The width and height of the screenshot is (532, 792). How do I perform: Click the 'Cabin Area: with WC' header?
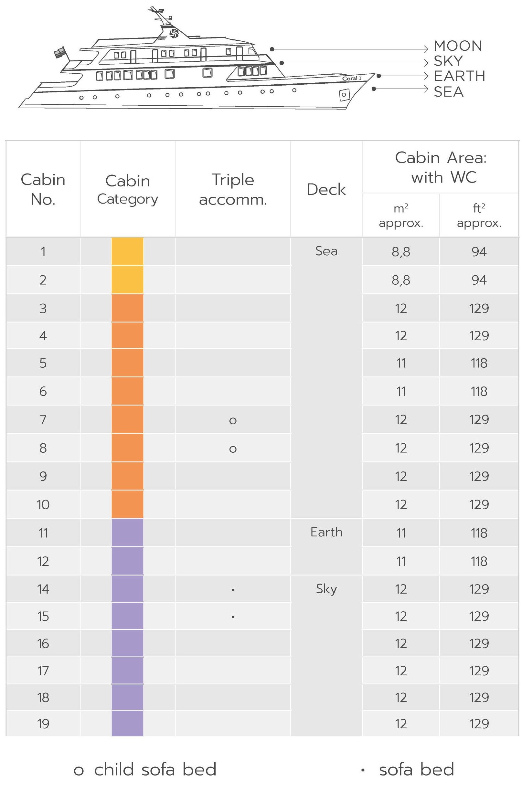tap(441, 167)
